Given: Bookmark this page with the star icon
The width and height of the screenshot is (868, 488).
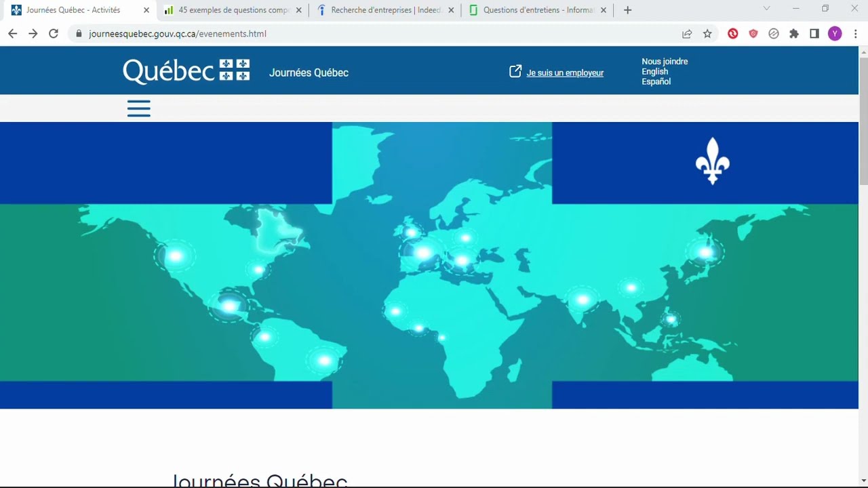Looking at the screenshot, I should pyautogui.click(x=707, y=33).
